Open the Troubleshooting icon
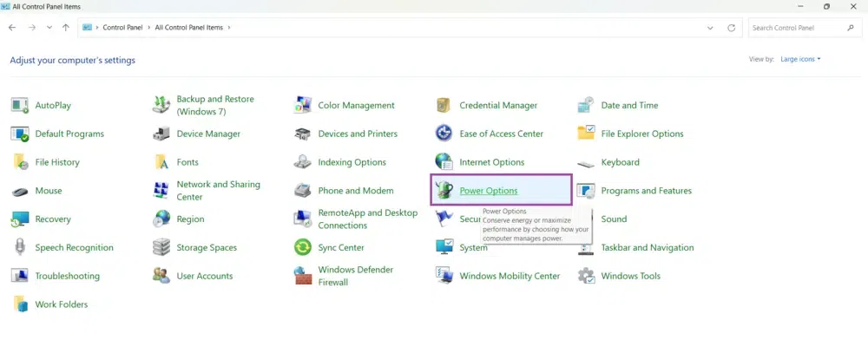 pos(20,276)
